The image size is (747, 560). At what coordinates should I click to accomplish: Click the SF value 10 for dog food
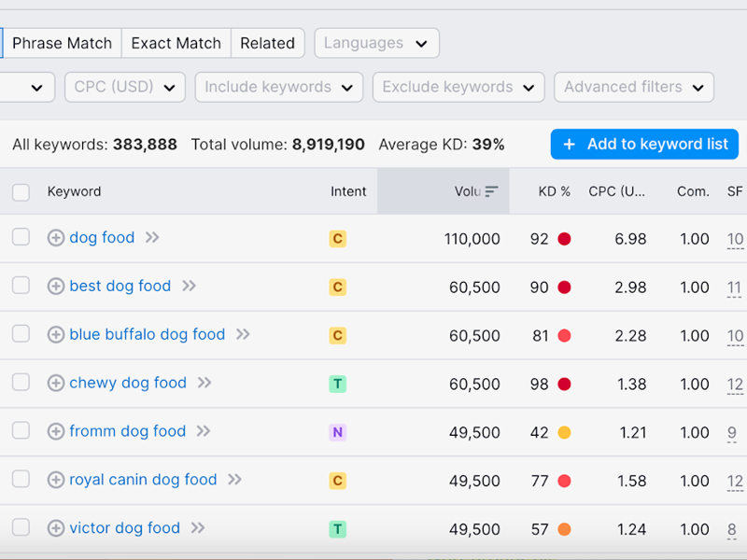[x=736, y=238]
